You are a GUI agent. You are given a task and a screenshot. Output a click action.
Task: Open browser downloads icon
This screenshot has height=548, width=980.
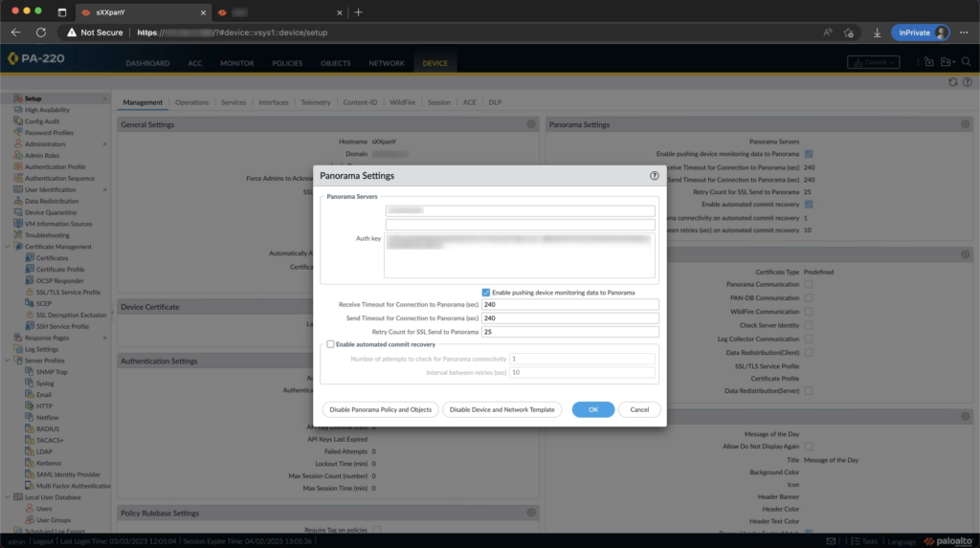tap(877, 33)
